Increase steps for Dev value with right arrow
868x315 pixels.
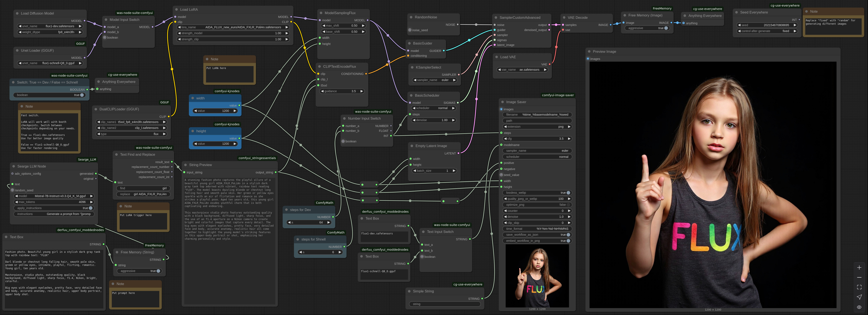(329, 222)
